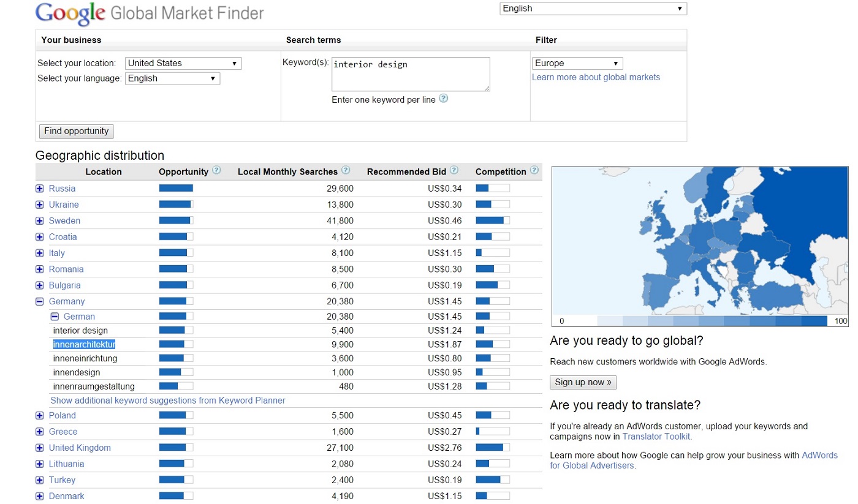This screenshot has height=504, width=858.
Task: Click help icon after 'Enter one keyword per line'
Action: pos(444,99)
